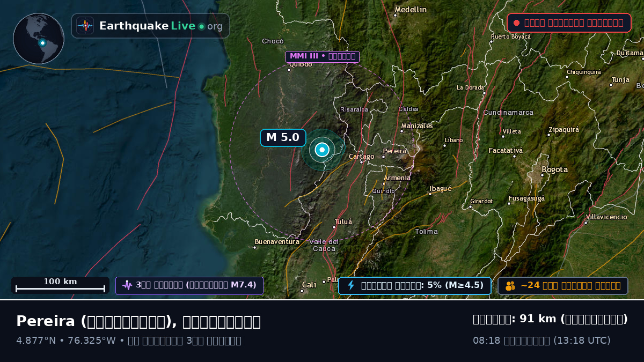Click the Bogota city marker
Screen dimensions: 644x362
click(x=543, y=174)
